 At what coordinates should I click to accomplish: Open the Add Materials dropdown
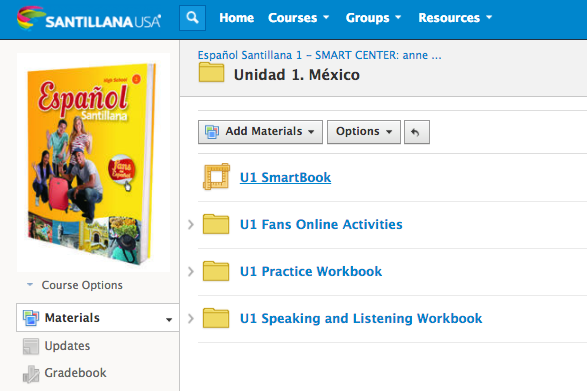tap(260, 132)
